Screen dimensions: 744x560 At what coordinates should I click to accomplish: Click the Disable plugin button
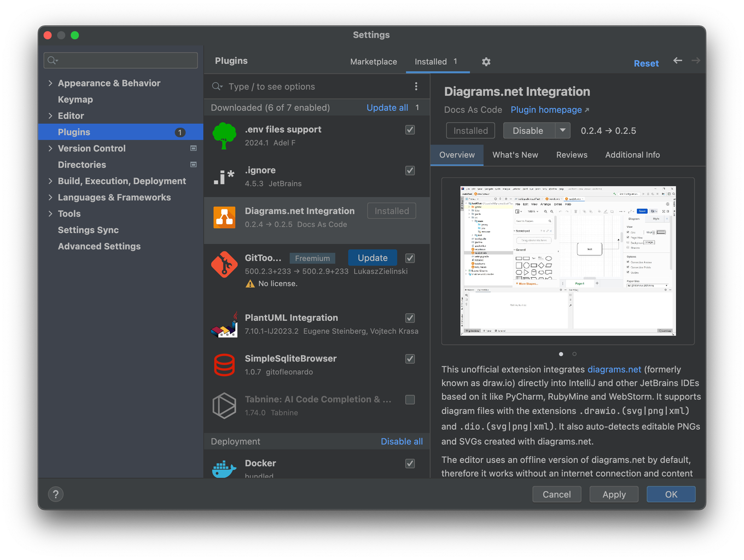[528, 131]
